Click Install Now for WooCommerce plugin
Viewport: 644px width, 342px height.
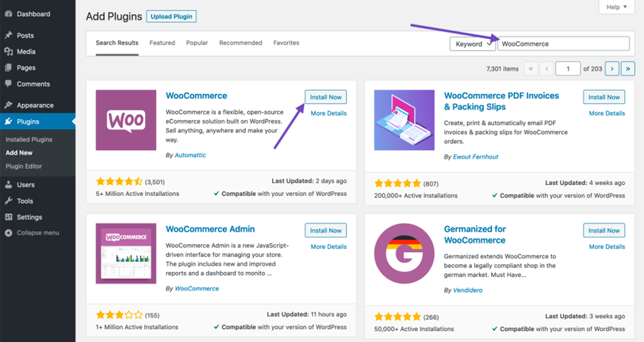click(x=325, y=97)
